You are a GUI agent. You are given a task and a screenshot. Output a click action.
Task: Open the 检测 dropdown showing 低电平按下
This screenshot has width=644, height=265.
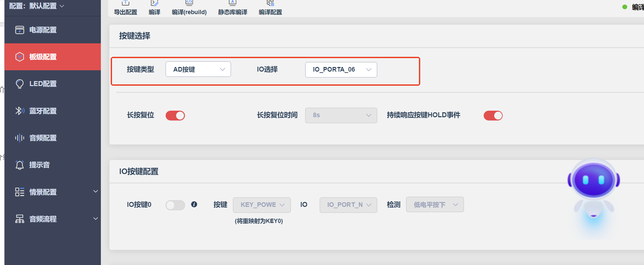[x=435, y=205]
